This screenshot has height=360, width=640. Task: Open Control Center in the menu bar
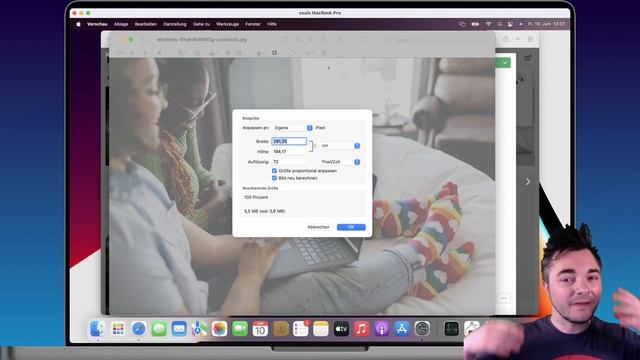[x=510, y=24]
